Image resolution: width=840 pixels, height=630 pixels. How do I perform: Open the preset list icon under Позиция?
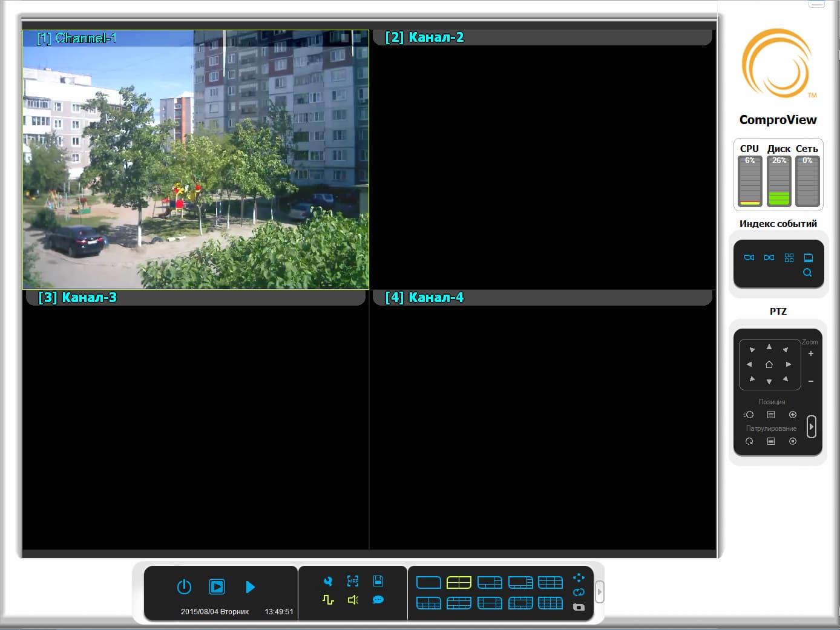pos(771,415)
